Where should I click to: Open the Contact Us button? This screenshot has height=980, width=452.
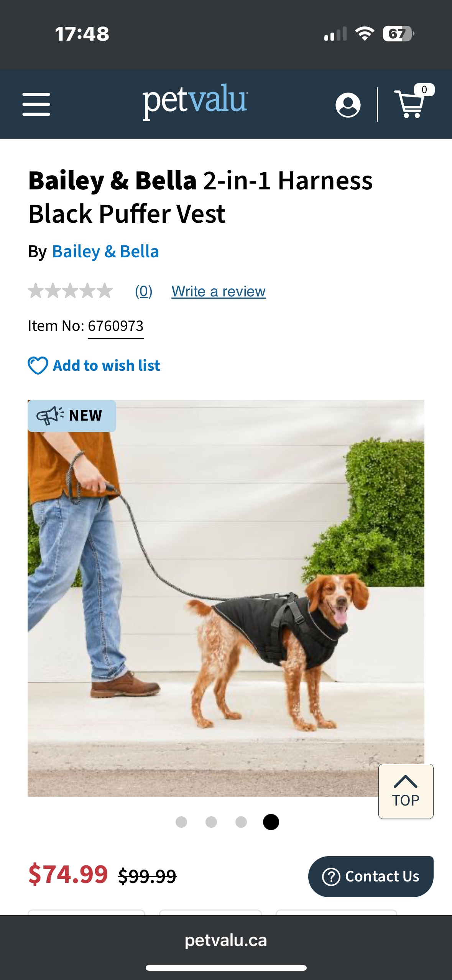tap(371, 876)
